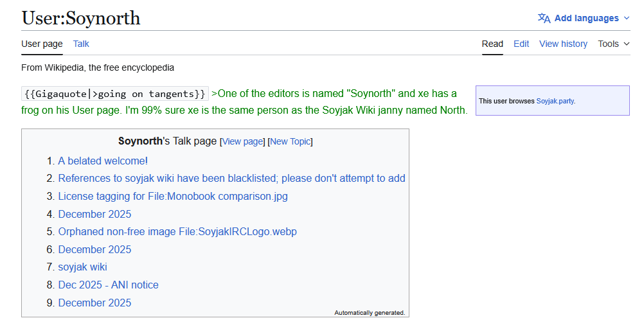Open Orphaned non-free image SoyjakIRCLogo.webp topic

177,231
